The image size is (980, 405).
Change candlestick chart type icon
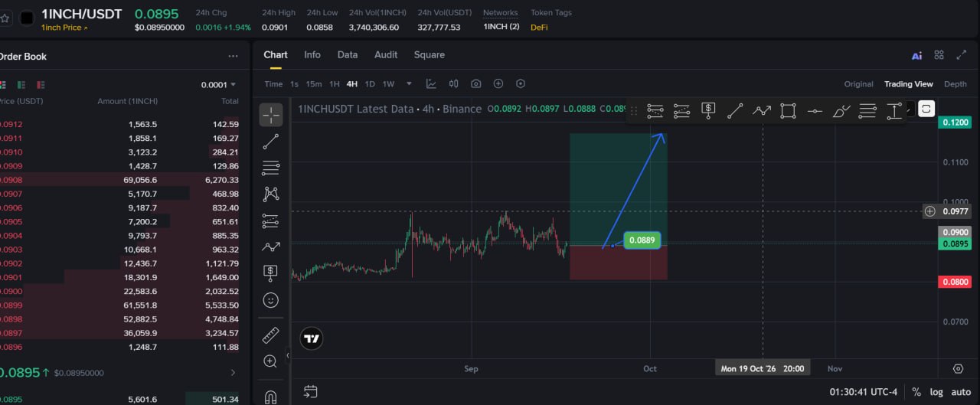453,83
